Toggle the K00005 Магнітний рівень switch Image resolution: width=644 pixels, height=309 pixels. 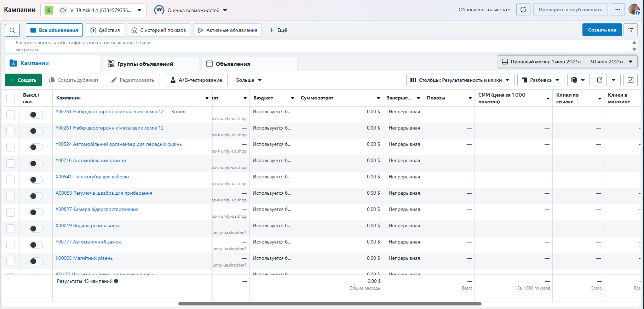click(x=36, y=261)
